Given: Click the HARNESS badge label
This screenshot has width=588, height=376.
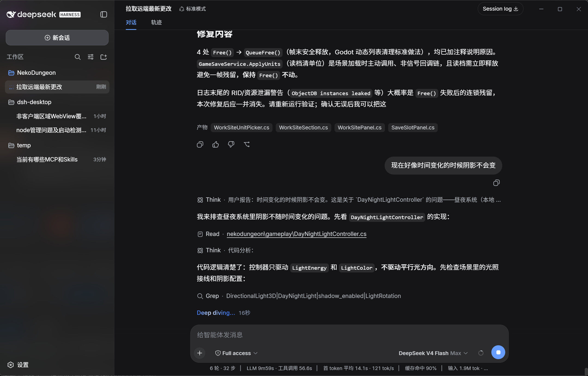Looking at the screenshot, I should pos(70,15).
